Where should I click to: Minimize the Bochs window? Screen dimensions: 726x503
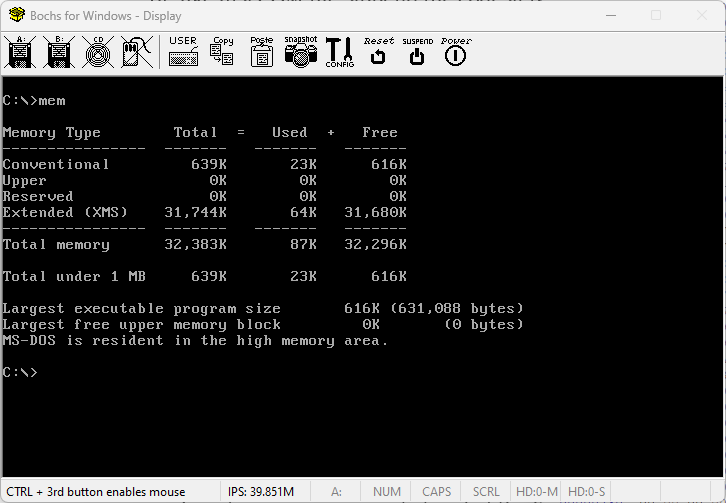tap(611, 15)
